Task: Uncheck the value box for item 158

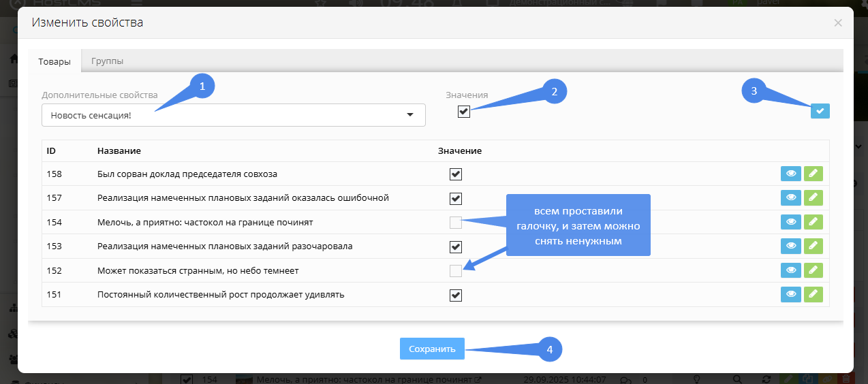Action: pyautogui.click(x=456, y=174)
